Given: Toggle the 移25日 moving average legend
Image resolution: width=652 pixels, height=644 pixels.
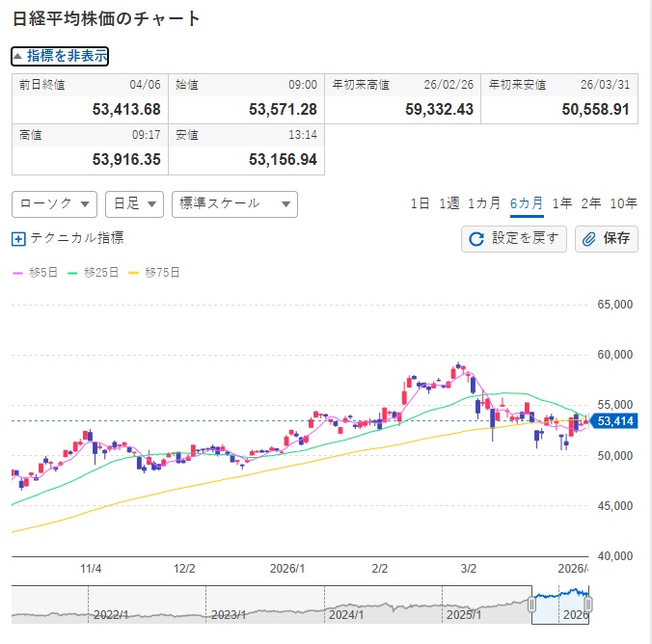Looking at the screenshot, I should [93, 273].
